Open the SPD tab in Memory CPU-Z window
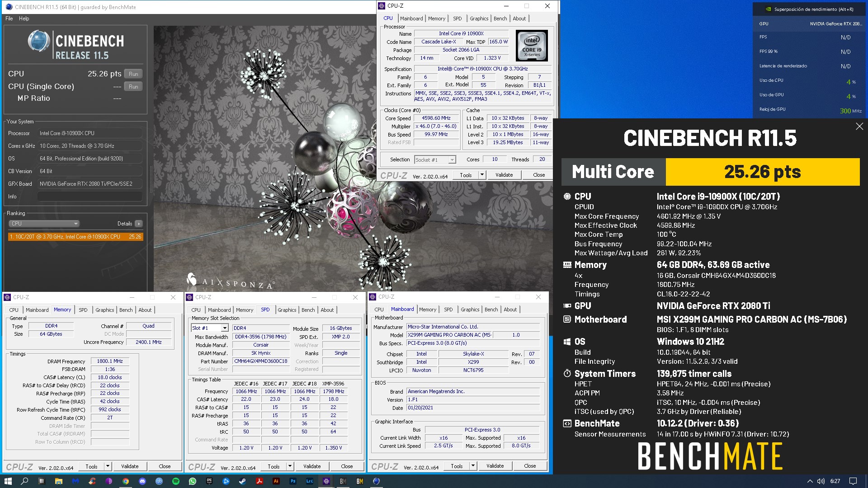 point(83,310)
